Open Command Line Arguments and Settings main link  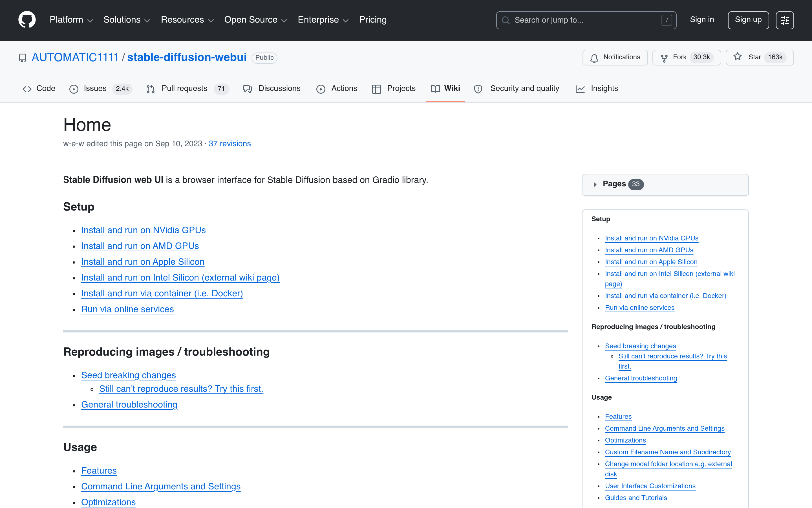161,487
